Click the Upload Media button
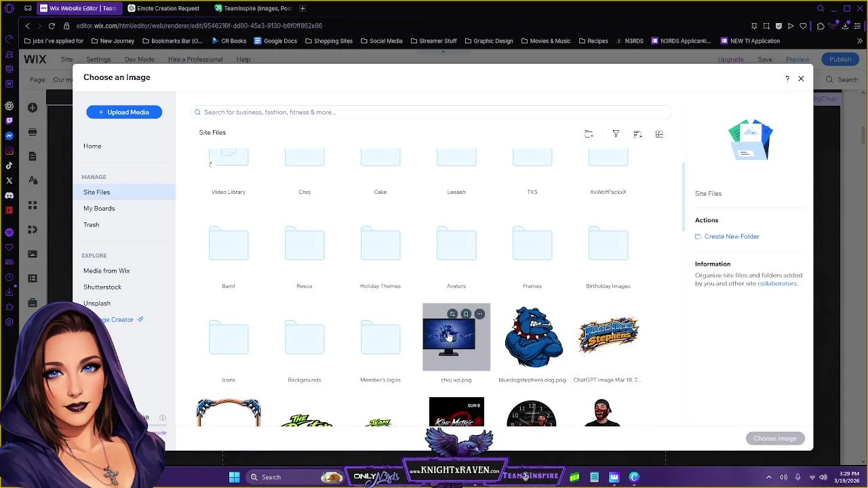 (124, 112)
